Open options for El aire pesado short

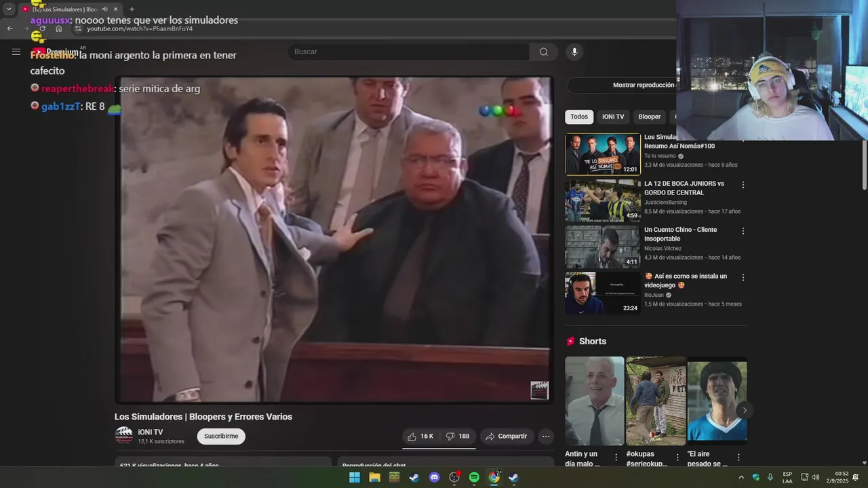pyautogui.click(x=739, y=457)
